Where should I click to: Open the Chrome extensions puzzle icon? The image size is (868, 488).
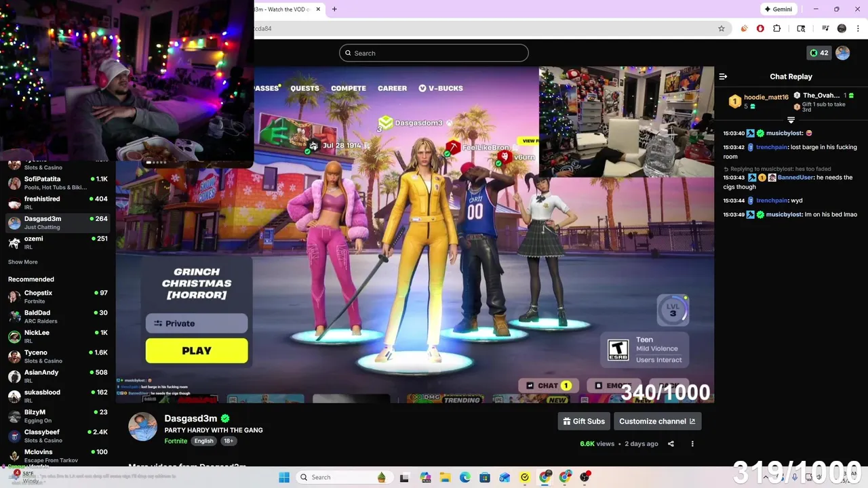click(x=777, y=28)
